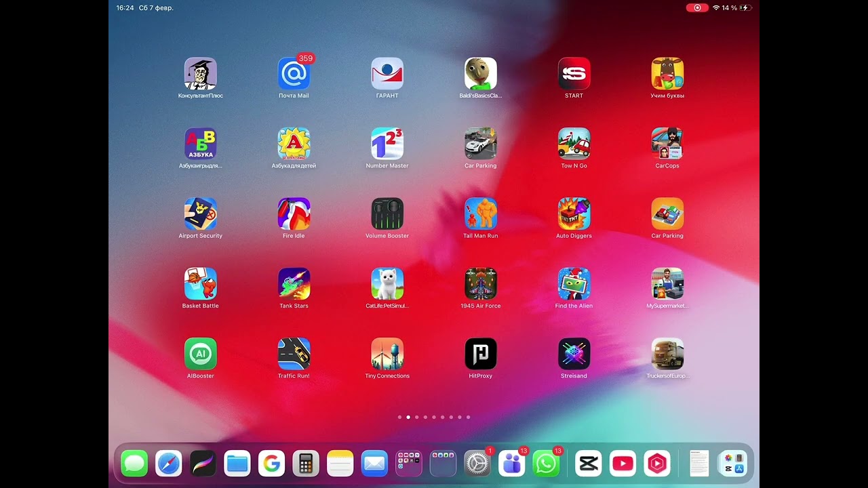868x488 pixels.
Task: Open Car Parking with white car icon
Action: [481, 144]
